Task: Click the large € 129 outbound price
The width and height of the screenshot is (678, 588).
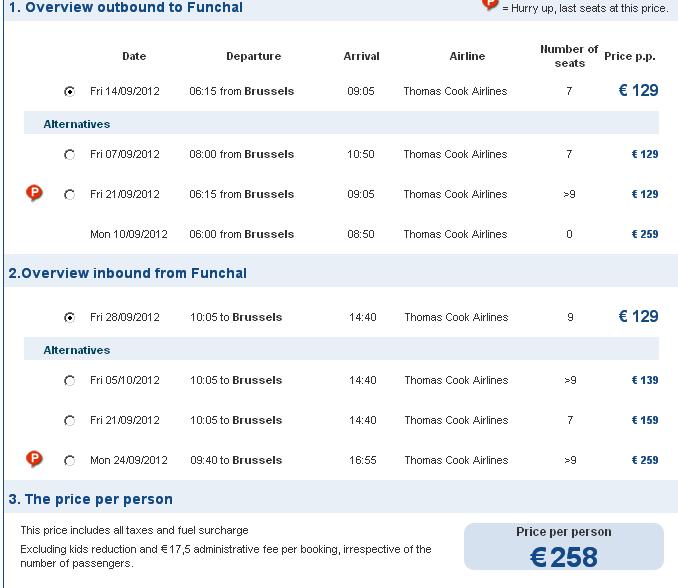Action: (x=639, y=90)
